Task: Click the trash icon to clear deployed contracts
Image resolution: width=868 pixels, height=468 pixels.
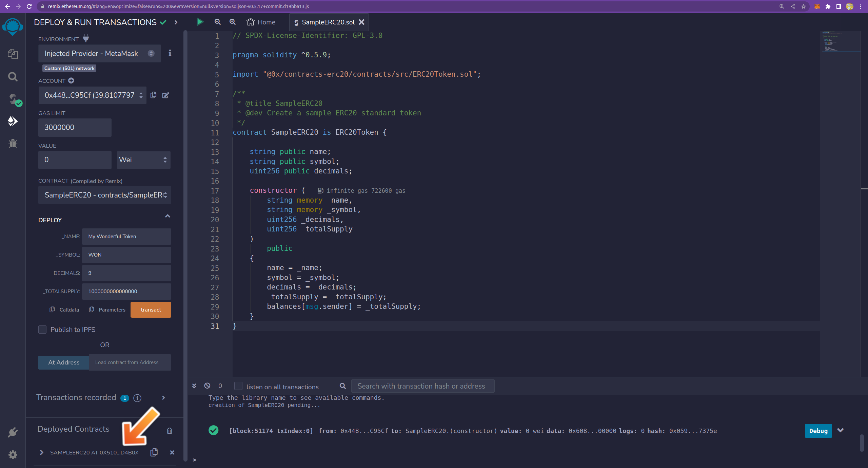Action: (170, 430)
